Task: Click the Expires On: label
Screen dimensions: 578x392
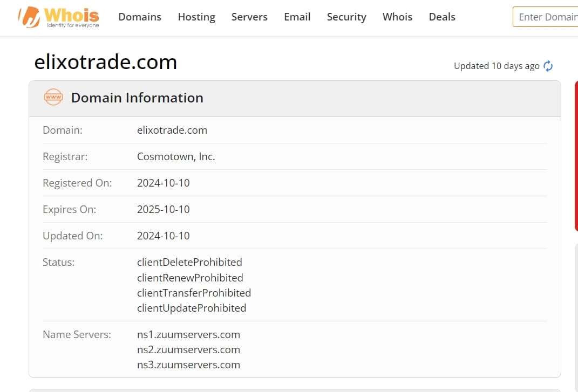Action: point(69,209)
